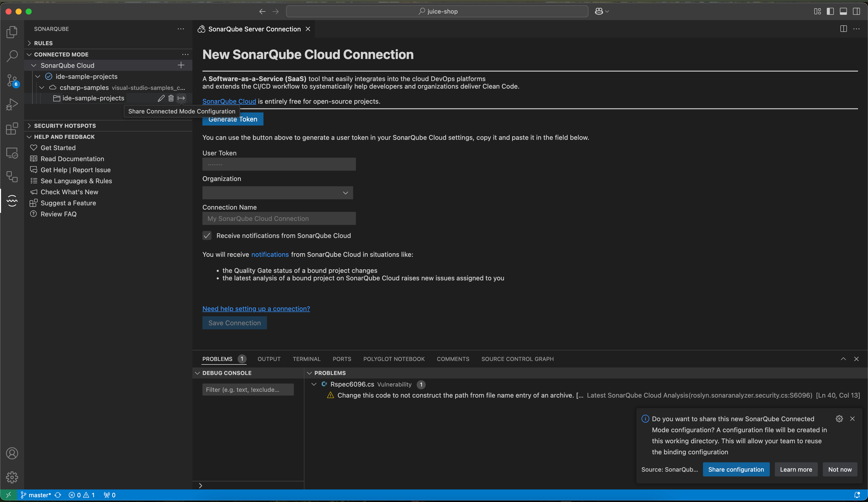
Task: Toggle the bottom panel visibility
Action: 843,11
